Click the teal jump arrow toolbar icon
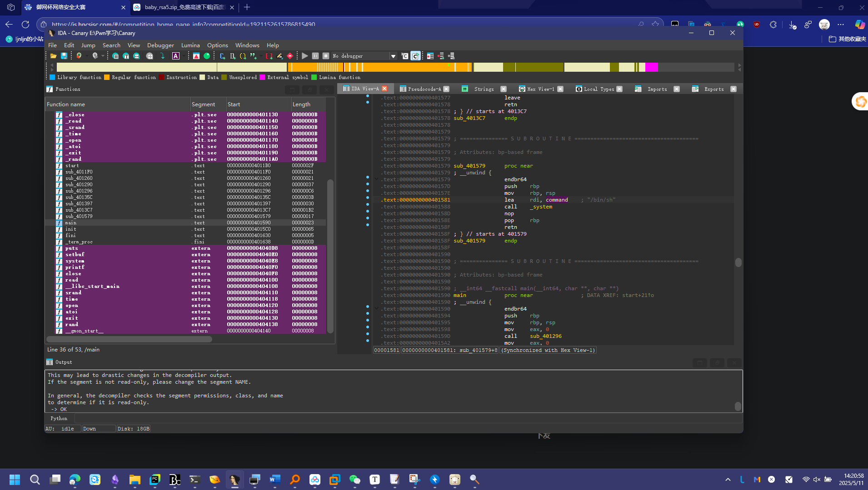The height and width of the screenshot is (490, 868). [163, 56]
